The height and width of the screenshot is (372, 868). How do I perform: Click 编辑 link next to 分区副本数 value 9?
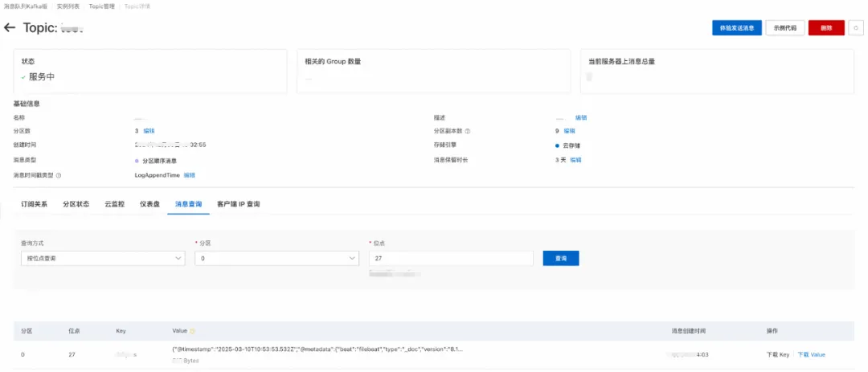[569, 131]
